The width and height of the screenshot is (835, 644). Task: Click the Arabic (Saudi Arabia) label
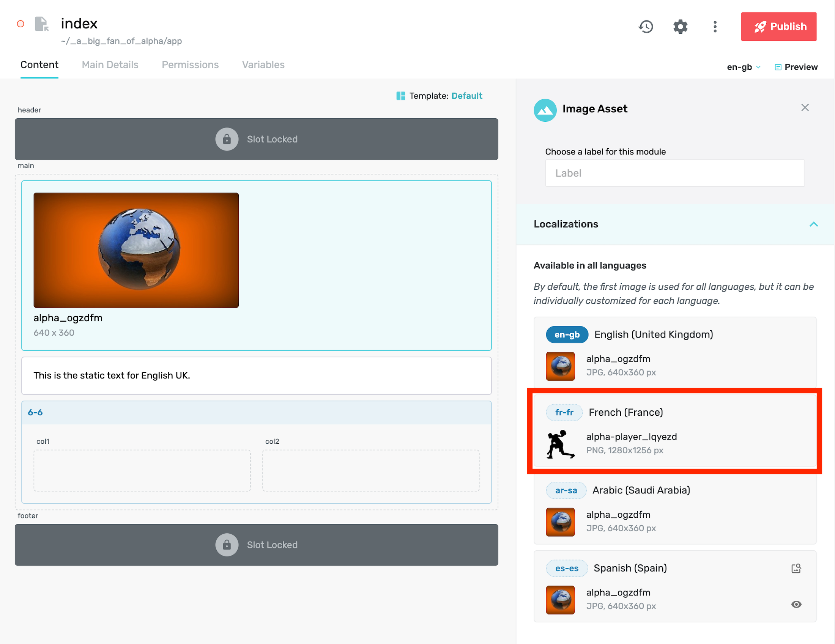click(641, 490)
